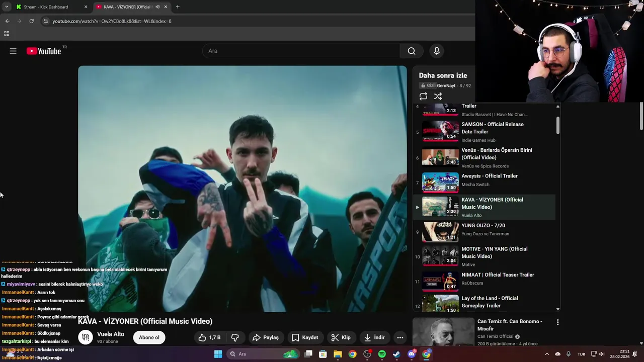The width and height of the screenshot is (644, 362).
Task: Click the Windows taskbar Ara search box
Action: click(263, 354)
